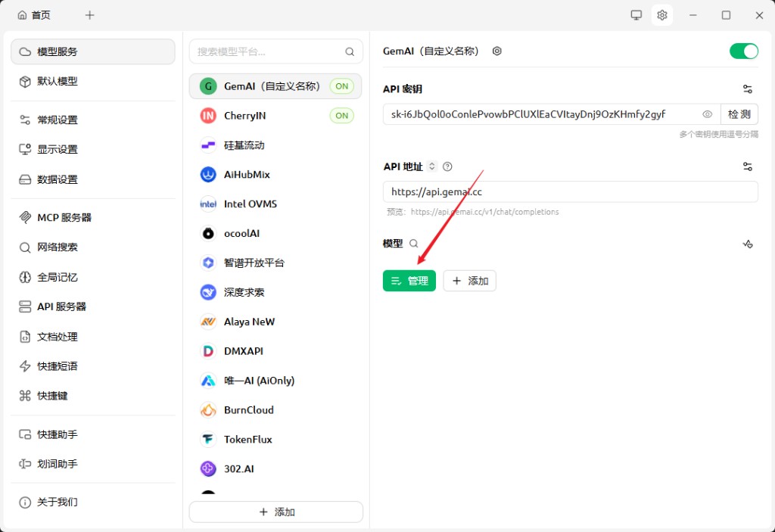
Task: Show API key with eye icon
Action: [x=708, y=114]
